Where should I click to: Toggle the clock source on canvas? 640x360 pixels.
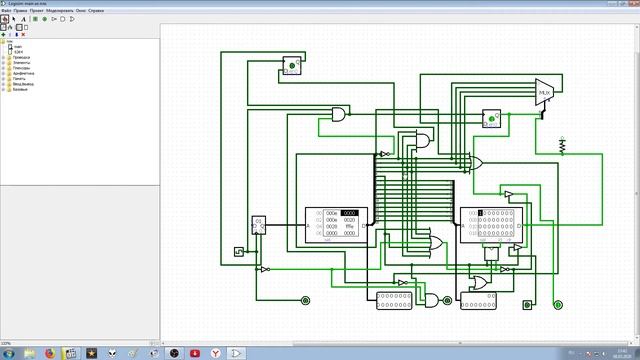239,252
